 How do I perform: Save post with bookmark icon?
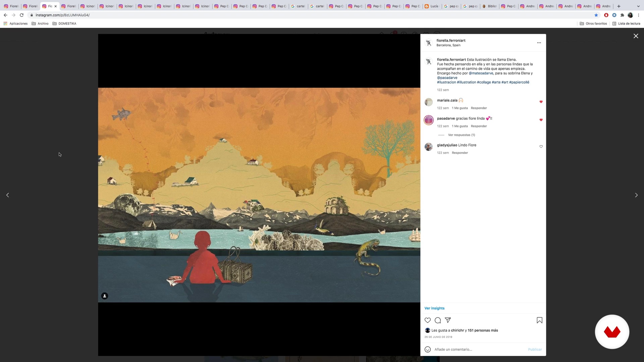[x=539, y=320]
